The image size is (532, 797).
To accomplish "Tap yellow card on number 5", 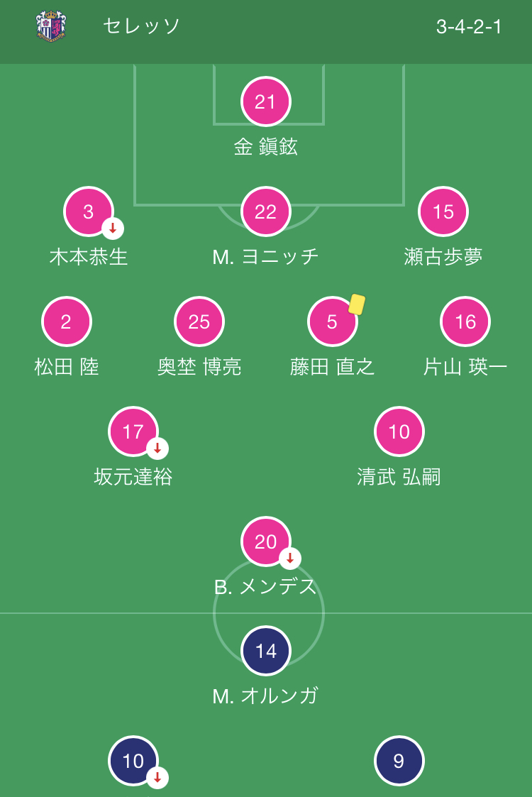I will tap(357, 304).
